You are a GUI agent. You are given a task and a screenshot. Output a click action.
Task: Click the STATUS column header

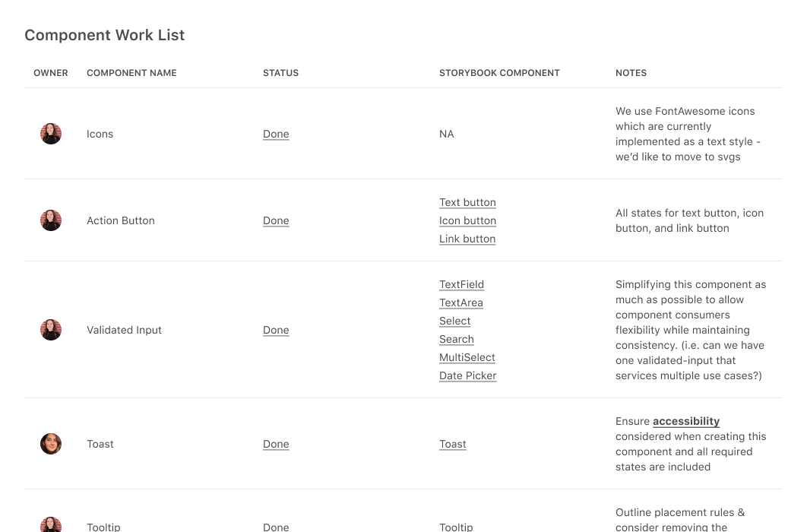[280, 73]
